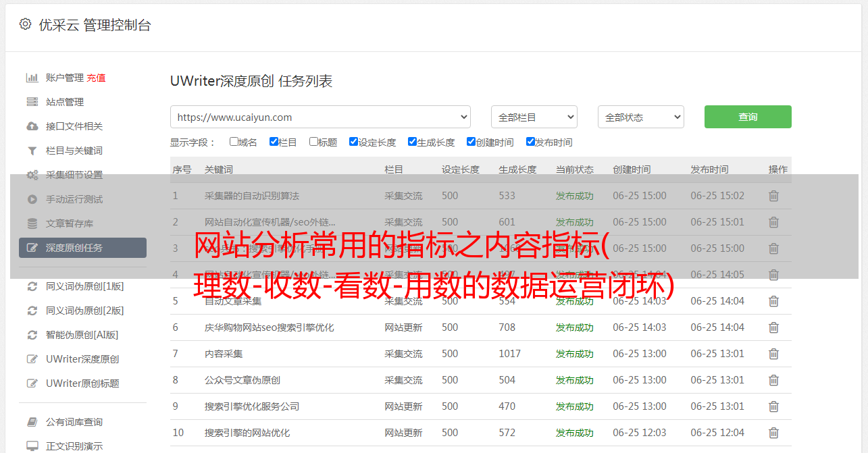Open 栏目与关键词 in the sidebar
The image size is (868, 453).
click(74, 151)
